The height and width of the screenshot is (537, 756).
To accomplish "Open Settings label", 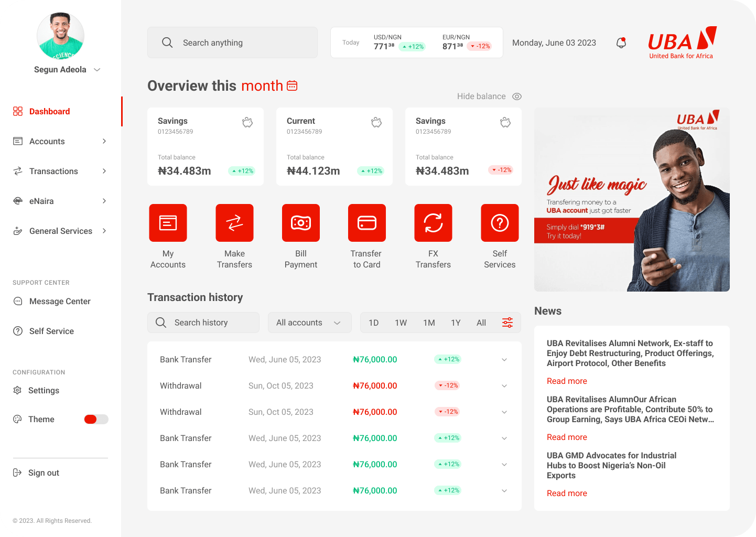I will coord(44,390).
